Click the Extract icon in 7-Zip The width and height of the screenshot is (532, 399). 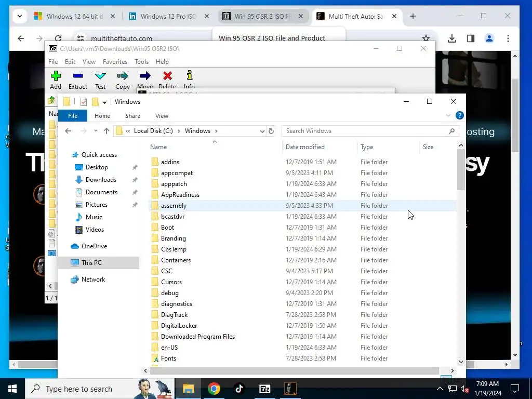click(78, 80)
